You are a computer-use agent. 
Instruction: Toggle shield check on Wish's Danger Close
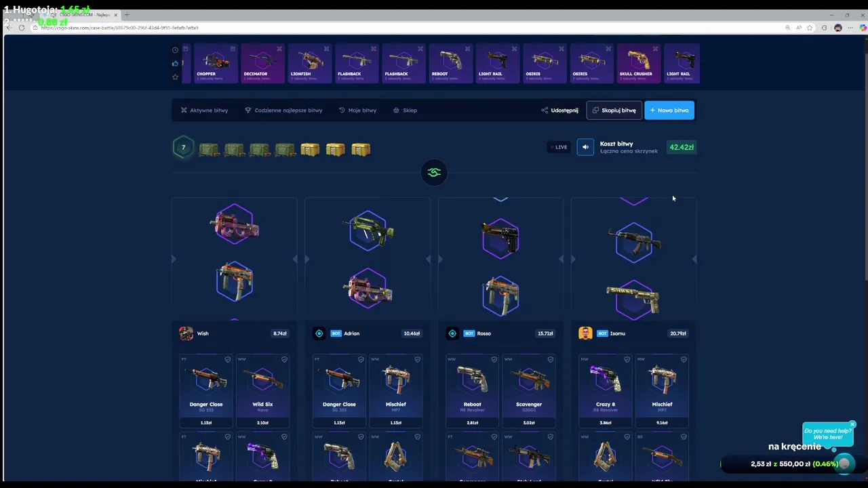tap(227, 359)
